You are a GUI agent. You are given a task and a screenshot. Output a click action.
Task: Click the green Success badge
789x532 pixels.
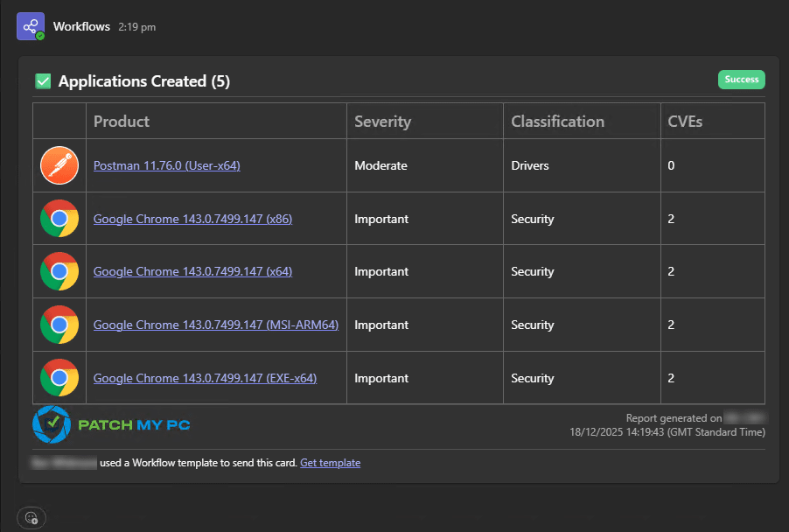point(741,80)
